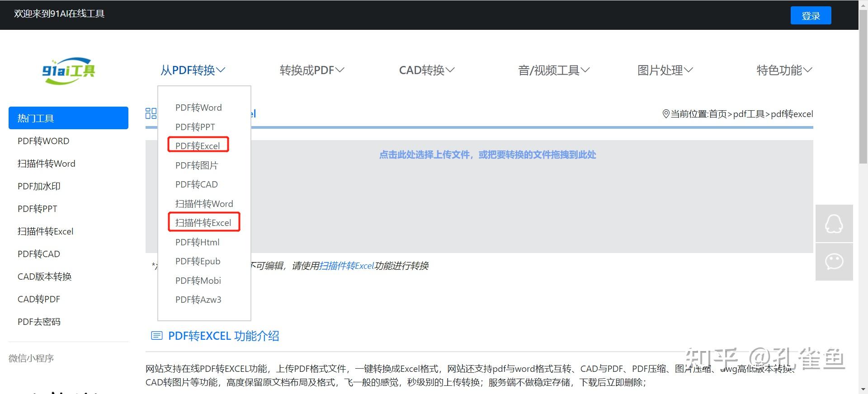The image size is (868, 394).
Task: Open PDF转CAD in the sidebar
Action: (x=39, y=254)
